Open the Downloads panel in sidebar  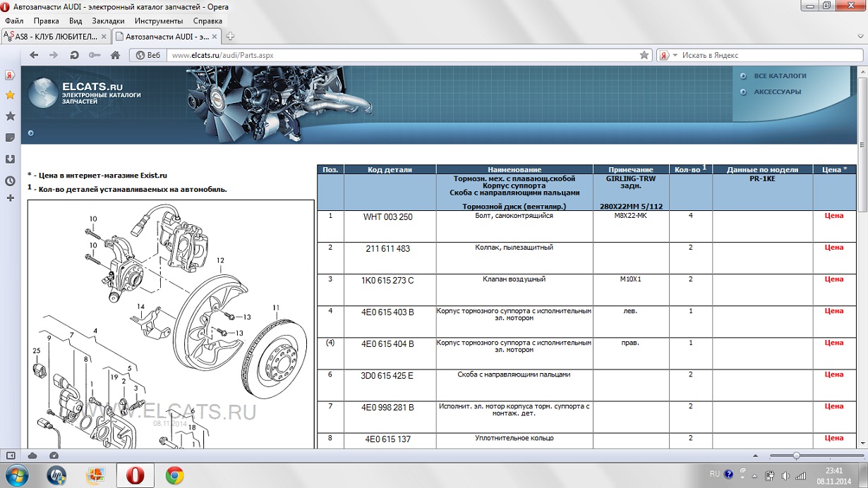[x=10, y=159]
